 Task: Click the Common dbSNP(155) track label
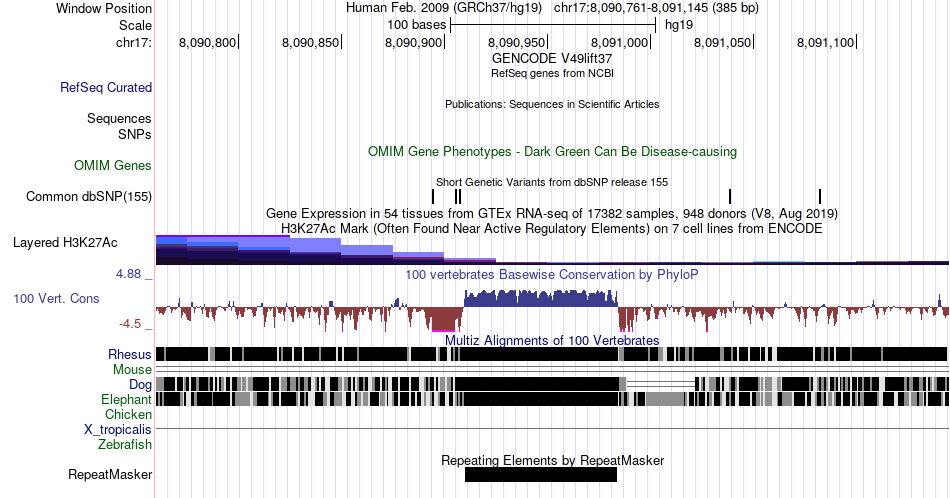pos(89,196)
